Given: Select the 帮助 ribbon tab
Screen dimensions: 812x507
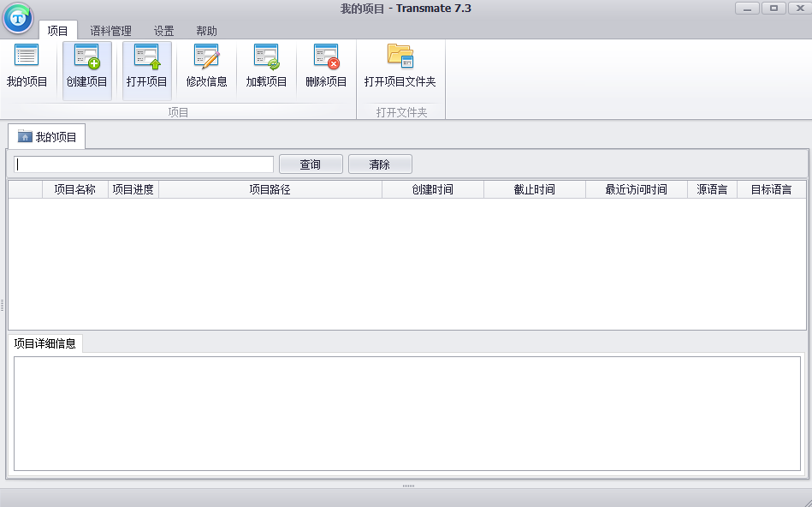Looking at the screenshot, I should (x=206, y=31).
